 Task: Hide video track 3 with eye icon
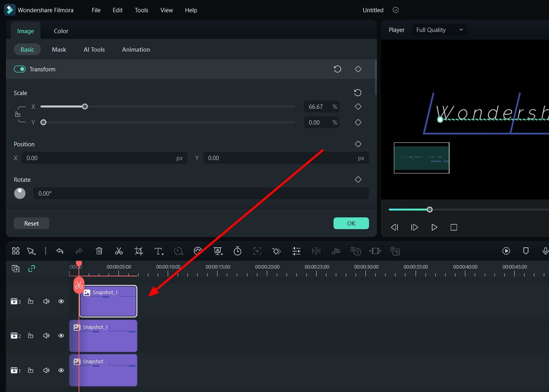(61, 301)
